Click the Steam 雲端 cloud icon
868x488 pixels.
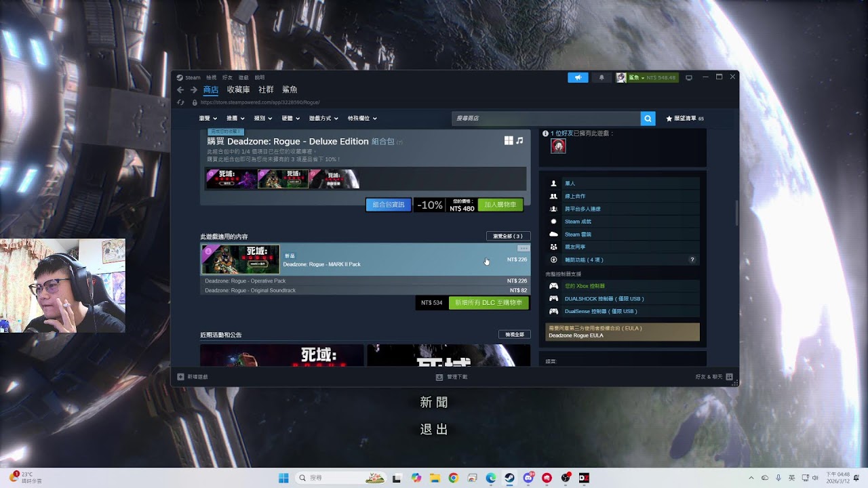coord(553,235)
